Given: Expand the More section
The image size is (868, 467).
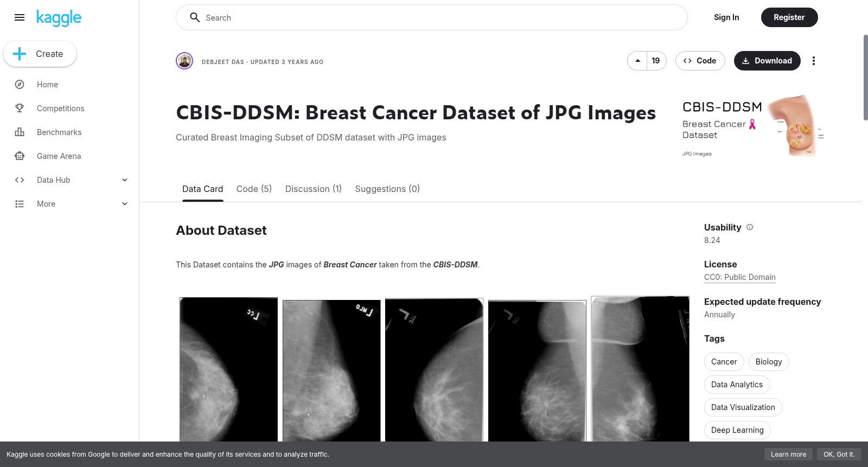Looking at the screenshot, I should (x=125, y=204).
